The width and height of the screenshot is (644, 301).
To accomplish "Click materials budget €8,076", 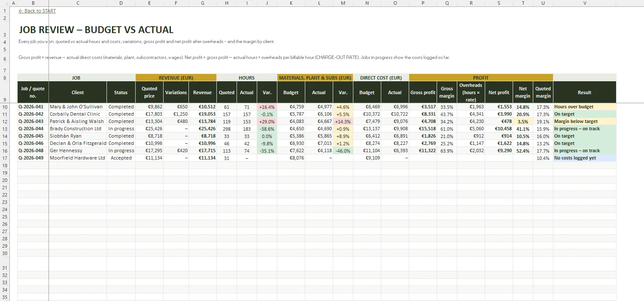I will click(x=291, y=158).
